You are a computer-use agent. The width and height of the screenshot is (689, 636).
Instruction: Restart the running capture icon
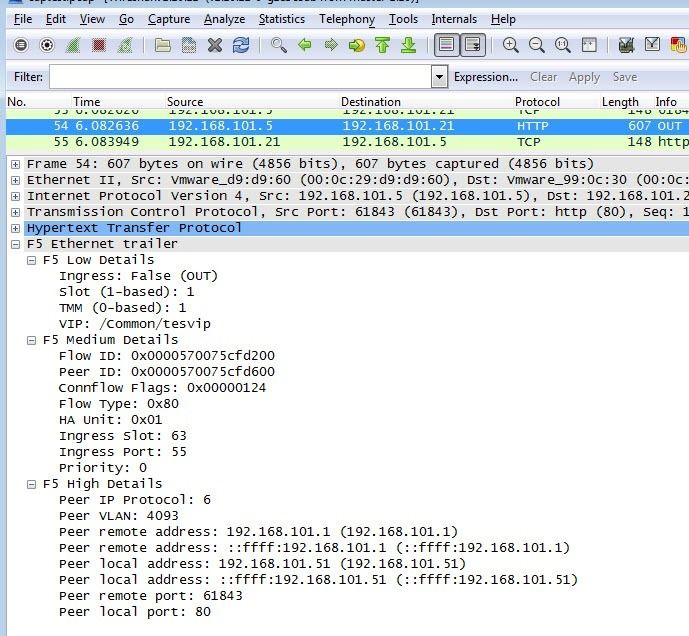pyautogui.click(x=125, y=45)
